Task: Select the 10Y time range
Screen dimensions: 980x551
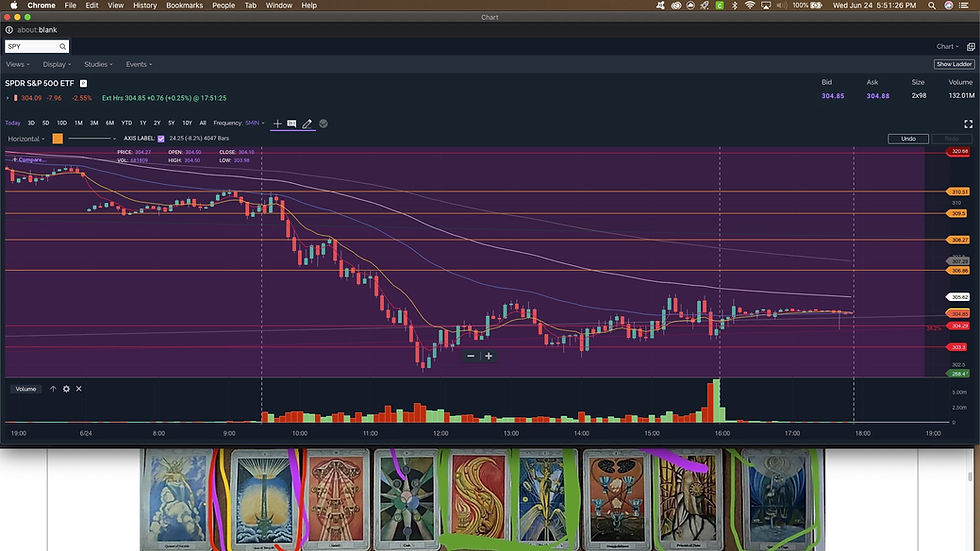Action: pos(187,123)
